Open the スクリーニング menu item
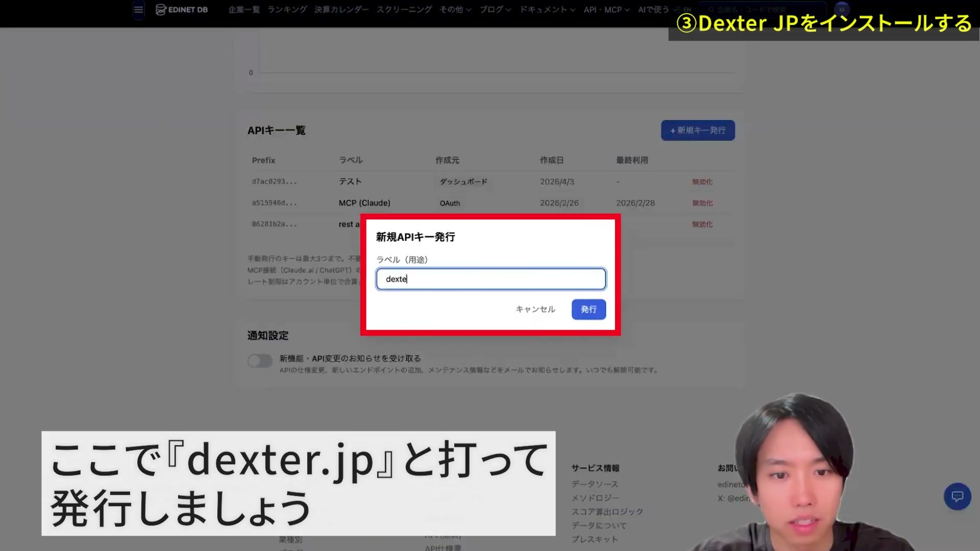Image resolution: width=980 pixels, height=551 pixels. (x=404, y=10)
